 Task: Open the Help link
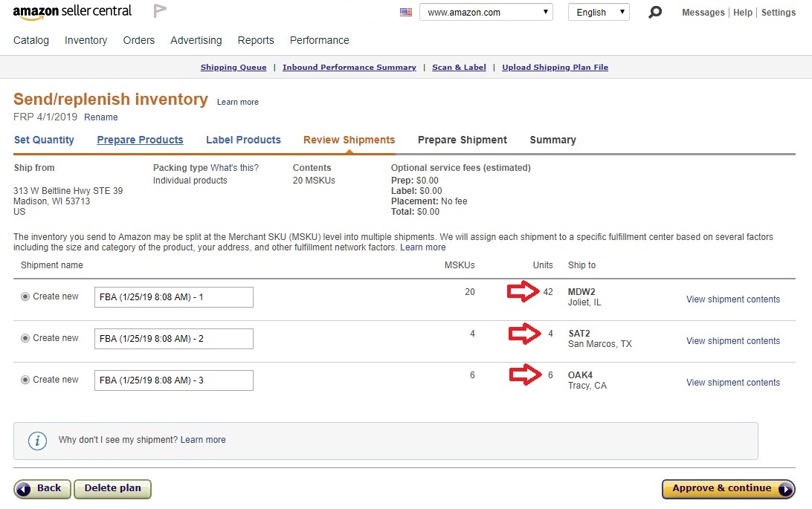click(x=743, y=13)
